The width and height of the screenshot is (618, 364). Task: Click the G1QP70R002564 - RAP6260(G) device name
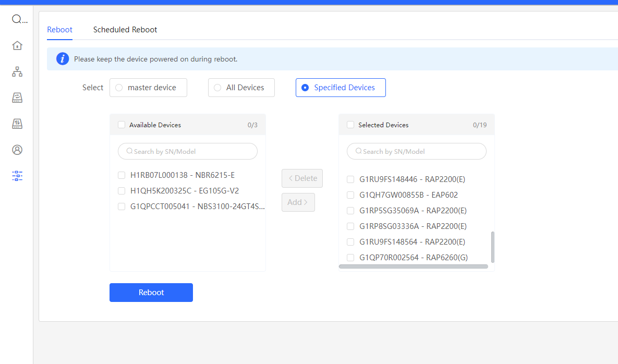click(414, 258)
